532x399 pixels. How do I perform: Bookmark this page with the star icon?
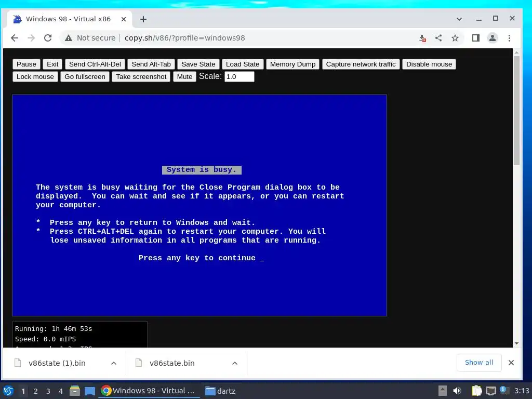click(455, 38)
